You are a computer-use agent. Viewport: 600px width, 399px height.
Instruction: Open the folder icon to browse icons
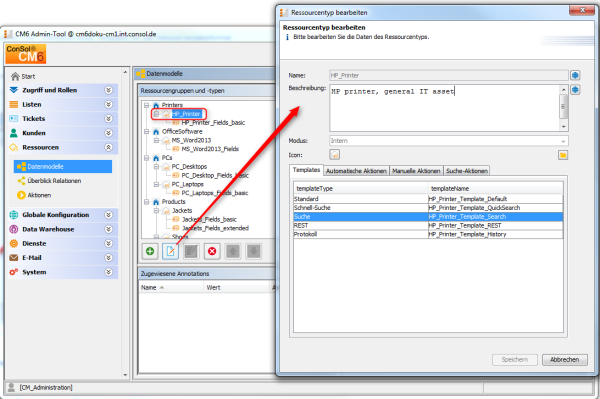tap(563, 155)
